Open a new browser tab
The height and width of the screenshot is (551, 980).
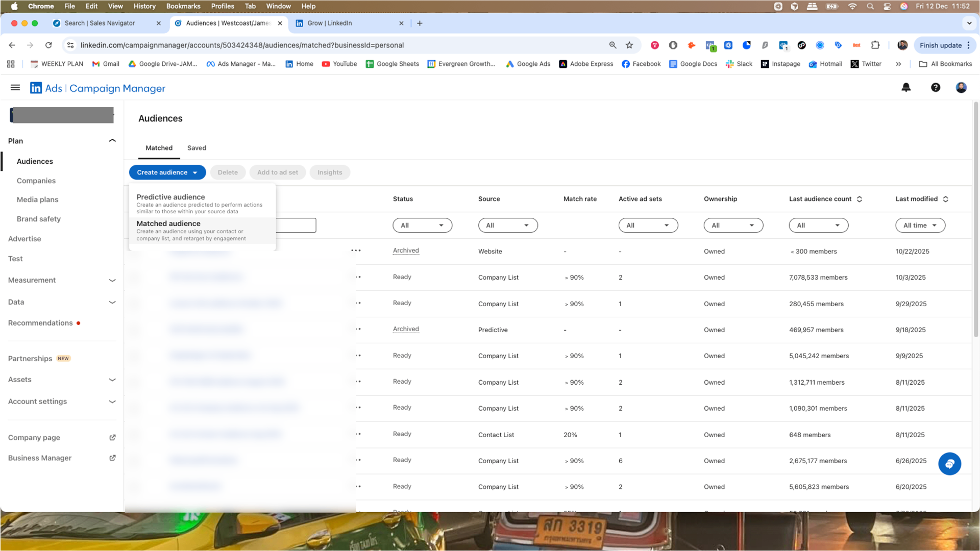[x=420, y=23]
